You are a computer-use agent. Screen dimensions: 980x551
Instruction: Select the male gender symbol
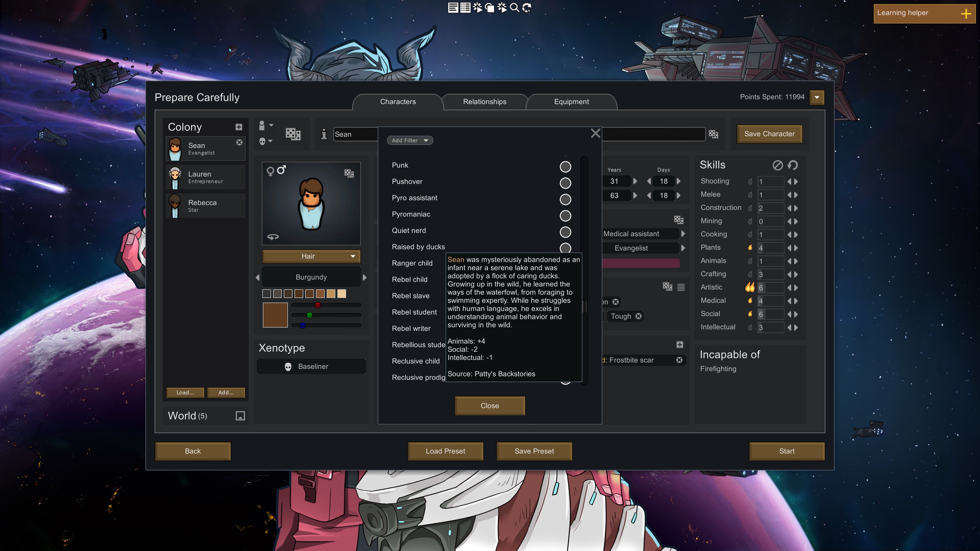tap(281, 170)
